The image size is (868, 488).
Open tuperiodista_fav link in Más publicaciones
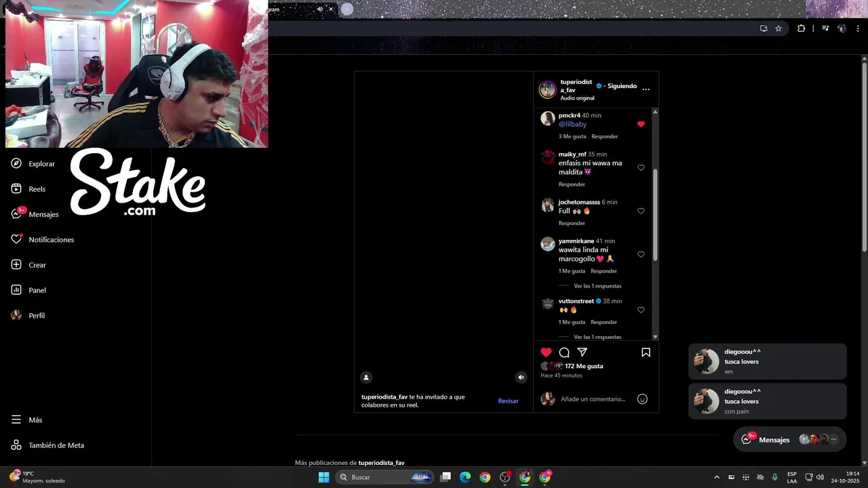pyautogui.click(x=381, y=463)
